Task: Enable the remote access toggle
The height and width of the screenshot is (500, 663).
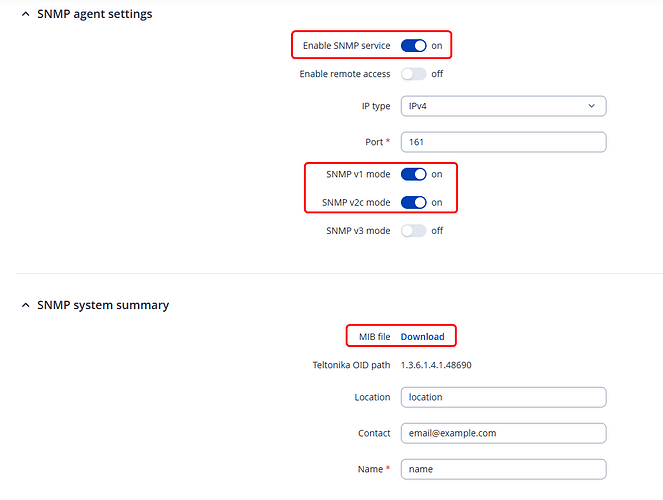Action: coord(413,74)
